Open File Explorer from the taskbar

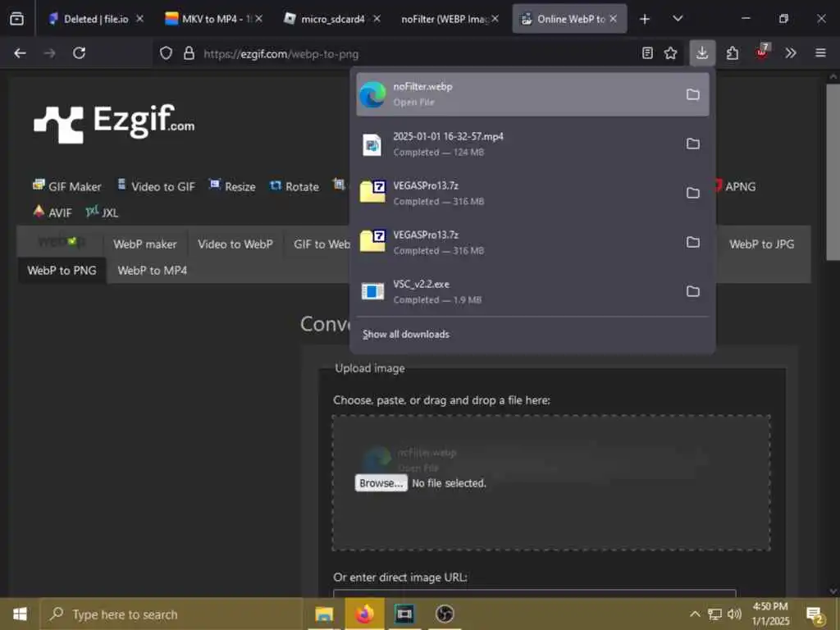point(324,614)
